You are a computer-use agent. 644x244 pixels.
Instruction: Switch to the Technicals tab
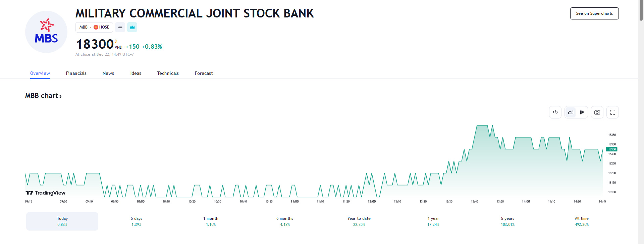click(168, 73)
